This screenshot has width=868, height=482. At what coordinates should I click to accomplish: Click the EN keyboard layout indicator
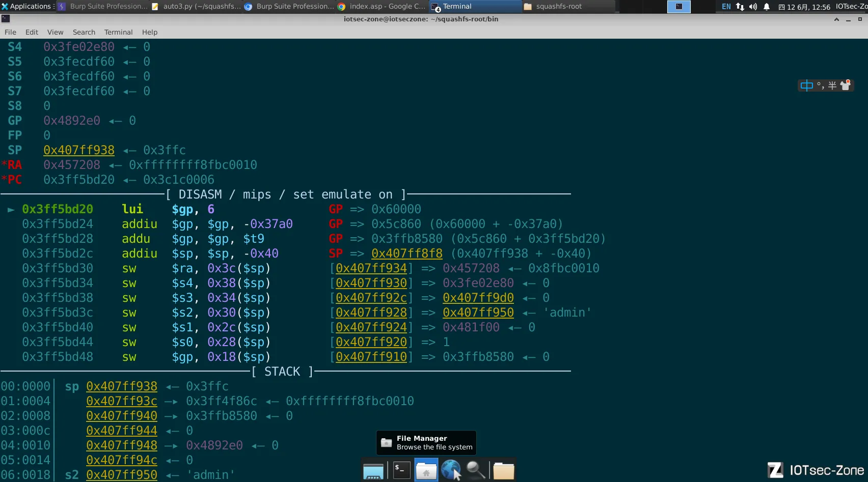click(x=726, y=7)
